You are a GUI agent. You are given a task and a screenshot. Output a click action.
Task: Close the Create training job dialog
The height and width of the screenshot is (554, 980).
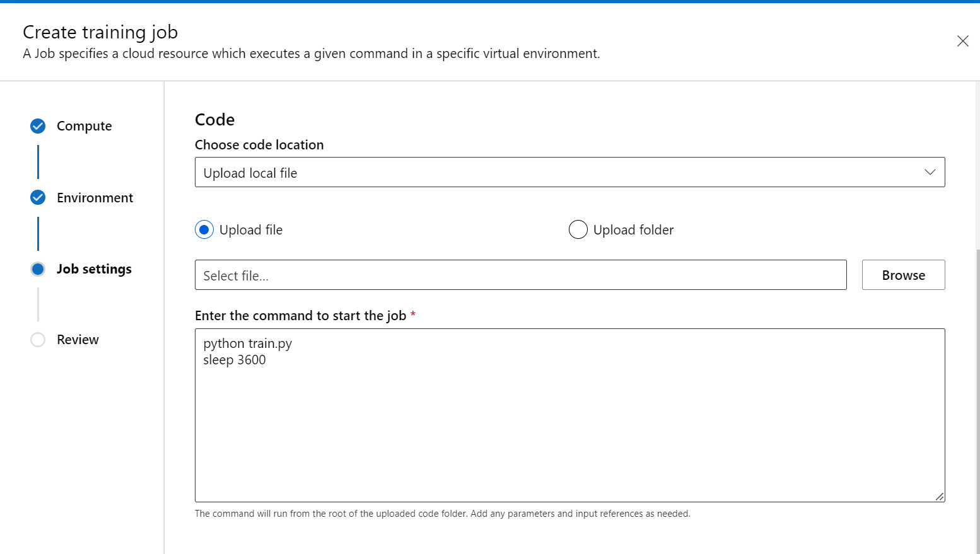pos(962,42)
